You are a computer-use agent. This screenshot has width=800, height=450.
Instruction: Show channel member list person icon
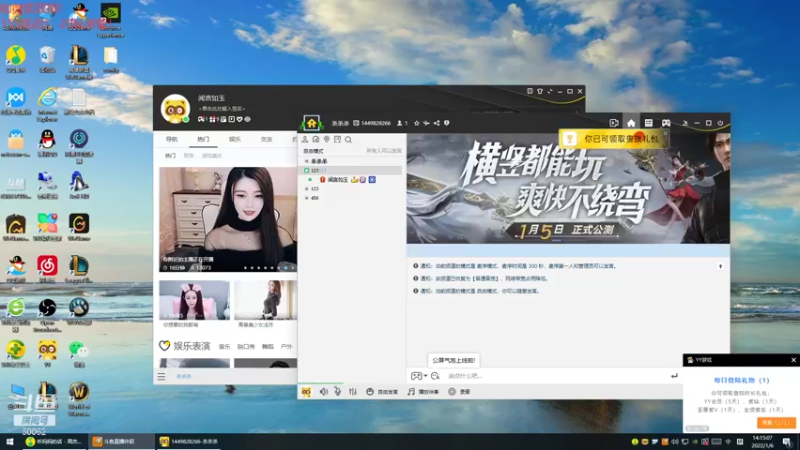[x=305, y=139]
